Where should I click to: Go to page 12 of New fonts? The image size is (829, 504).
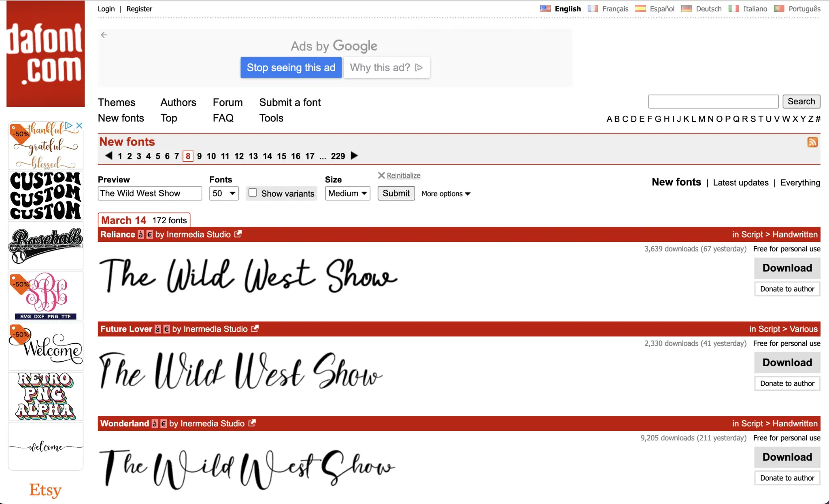click(x=239, y=156)
